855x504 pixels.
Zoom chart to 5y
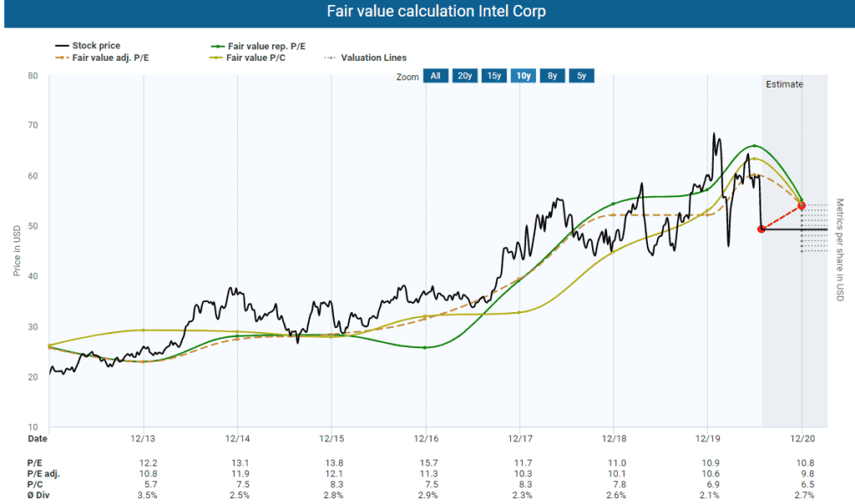tap(581, 76)
